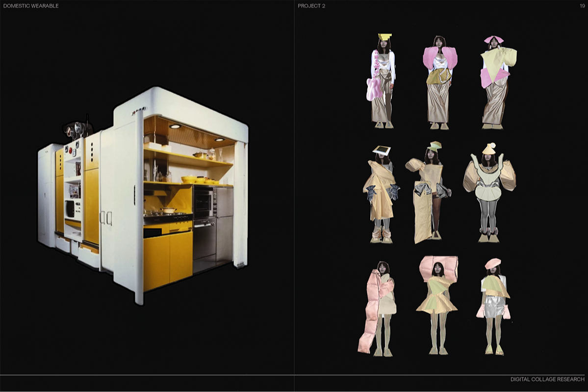Select the page number 19

(582, 6)
